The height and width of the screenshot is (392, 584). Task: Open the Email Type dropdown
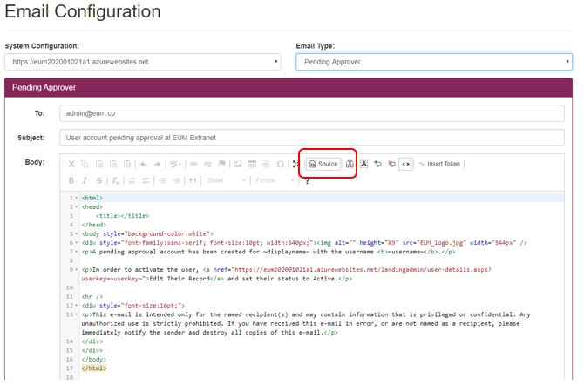tap(434, 62)
